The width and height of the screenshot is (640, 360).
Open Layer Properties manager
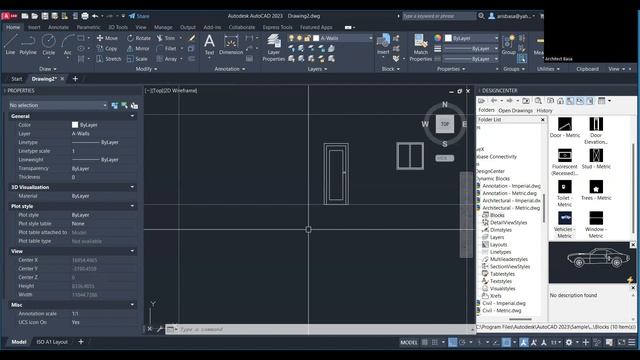(x=273, y=48)
